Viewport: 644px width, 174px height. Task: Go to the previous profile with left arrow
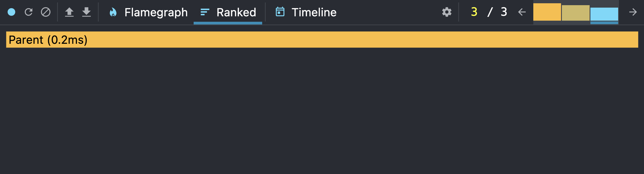(521, 12)
